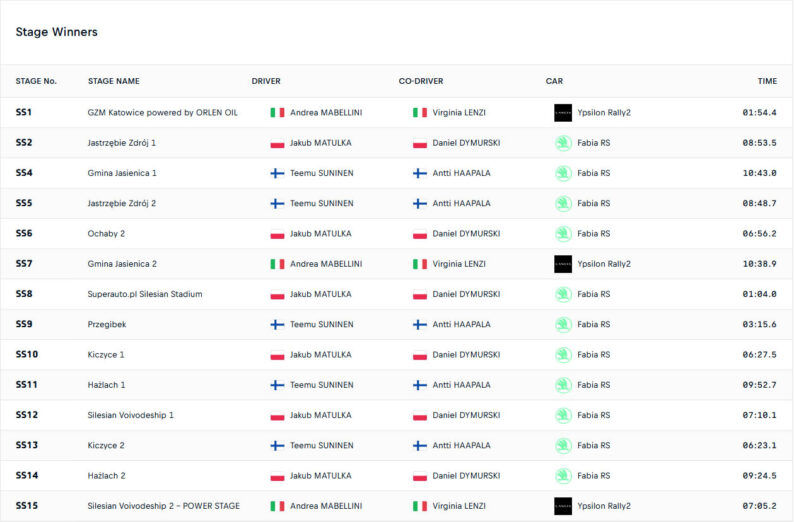Click the Italian flag beside Virginia LENZI in SS15
The image size is (794, 522).
click(420, 506)
